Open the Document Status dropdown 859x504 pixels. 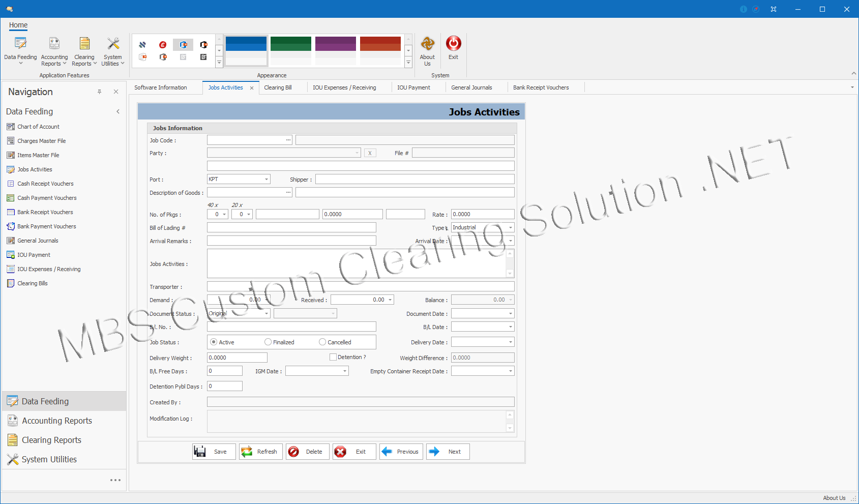(x=266, y=313)
